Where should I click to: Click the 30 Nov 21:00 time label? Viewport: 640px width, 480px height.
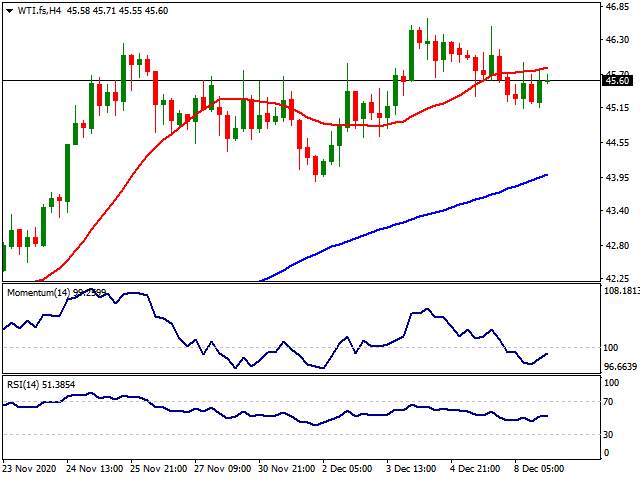click(x=287, y=468)
